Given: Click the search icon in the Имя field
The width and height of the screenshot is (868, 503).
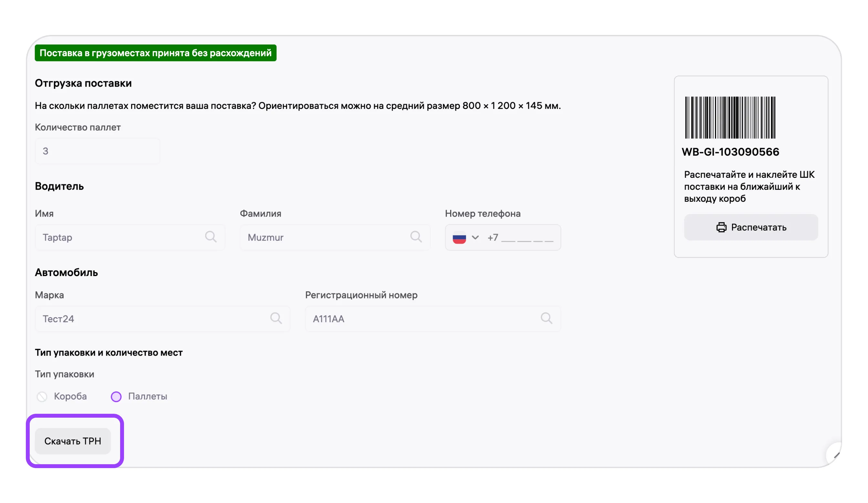Looking at the screenshot, I should click(x=211, y=237).
